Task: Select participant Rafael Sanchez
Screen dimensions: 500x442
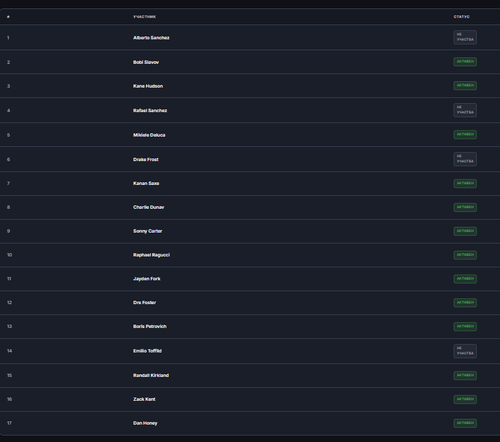Action: [150, 110]
